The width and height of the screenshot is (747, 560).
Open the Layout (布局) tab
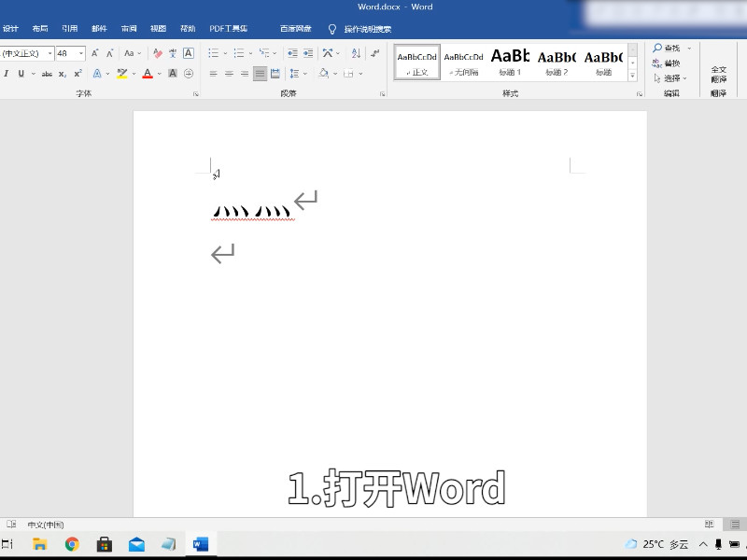pyautogui.click(x=40, y=29)
